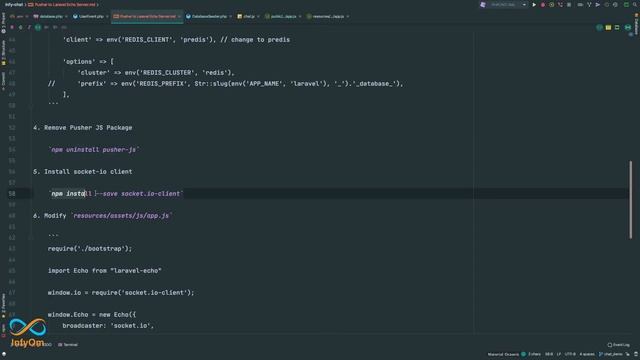Click the heading '5. Install socket-io client'
This screenshot has width=640, height=360.
coord(82,172)
